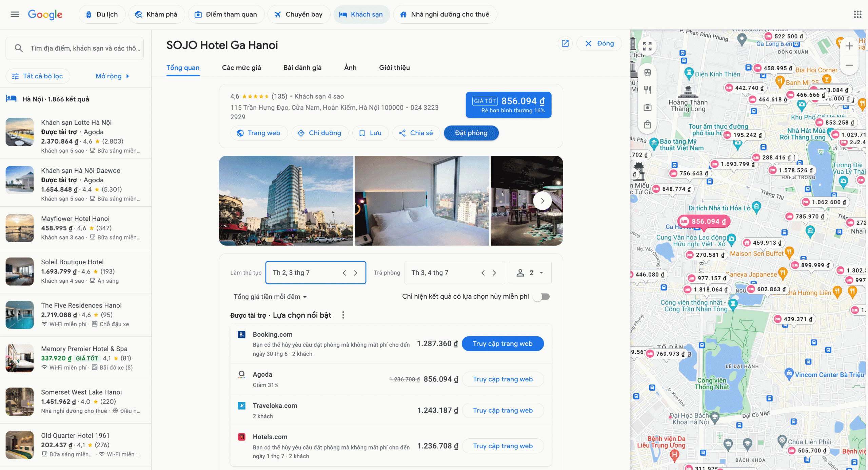Visit Hotels.com site button
This screenshot has width=868, height=470.
coord(503,446)
